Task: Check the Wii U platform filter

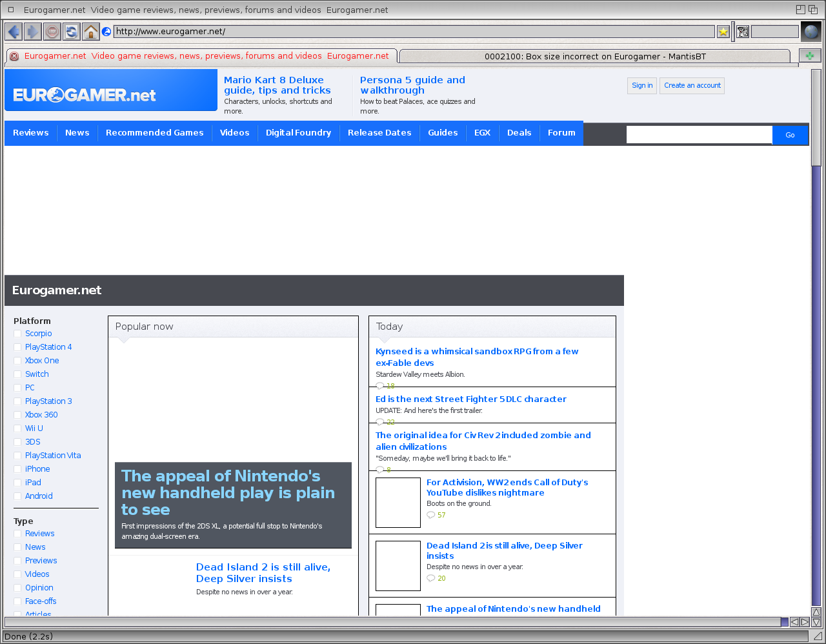Action: [17, 428]
